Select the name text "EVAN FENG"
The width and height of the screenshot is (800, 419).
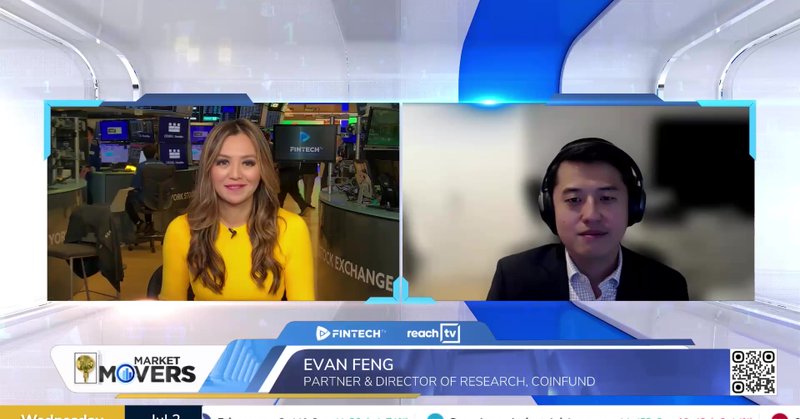click(x=348, y=364)
